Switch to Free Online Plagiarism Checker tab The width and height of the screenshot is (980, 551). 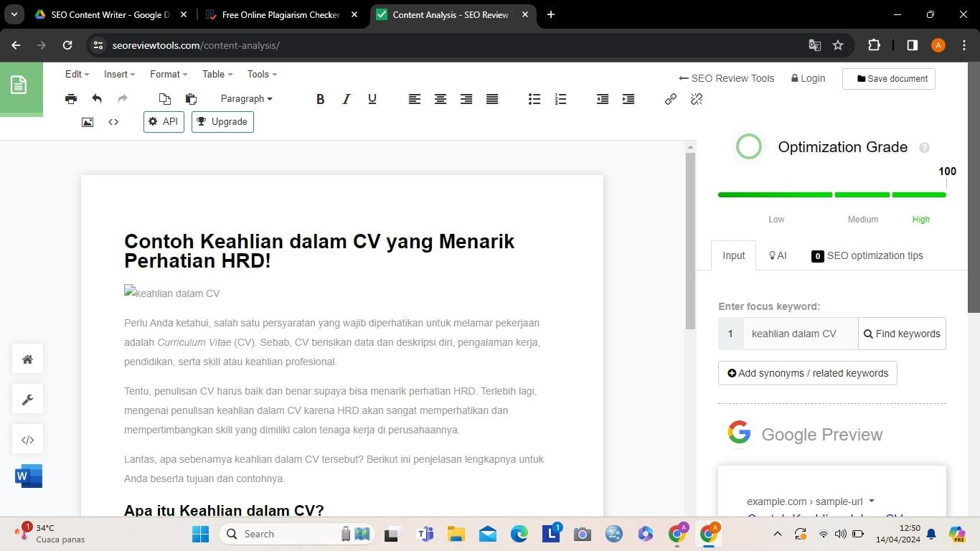tap(281, 14)
